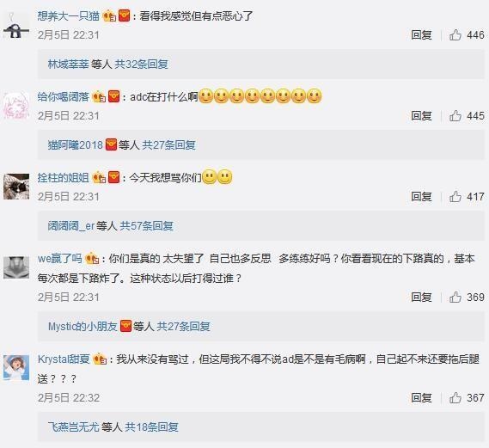
Task: Like the adc comment with 445 likes
Action: click(455, 116)
